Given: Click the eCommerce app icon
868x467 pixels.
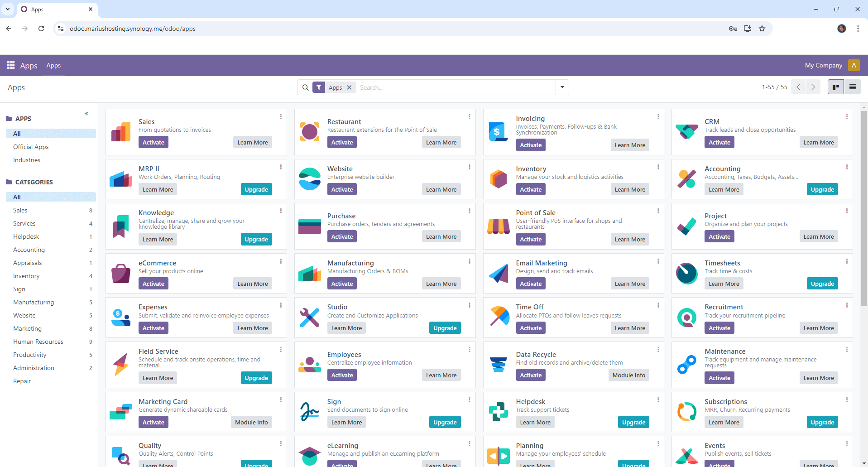Looking at the screenshot, I should click(x=121, y=273).
